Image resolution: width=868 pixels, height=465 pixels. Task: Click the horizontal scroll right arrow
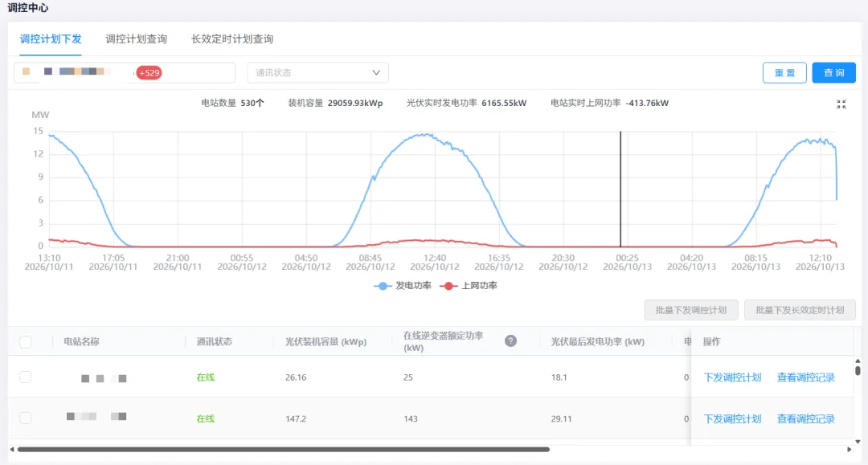tap(850, 450)
